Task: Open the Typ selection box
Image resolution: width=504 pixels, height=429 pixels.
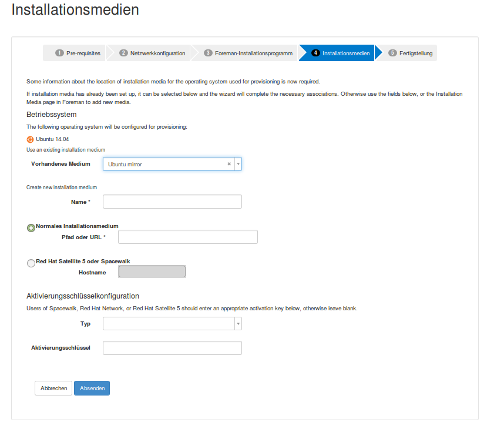Action: pyautogui.click(x=169, y=324)
